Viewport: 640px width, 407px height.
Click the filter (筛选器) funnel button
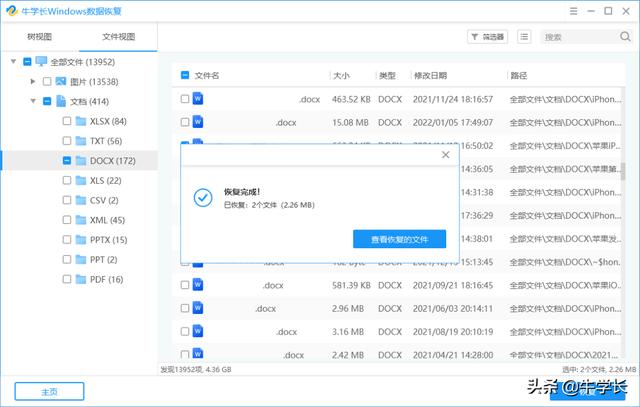[x=487, y=37]
